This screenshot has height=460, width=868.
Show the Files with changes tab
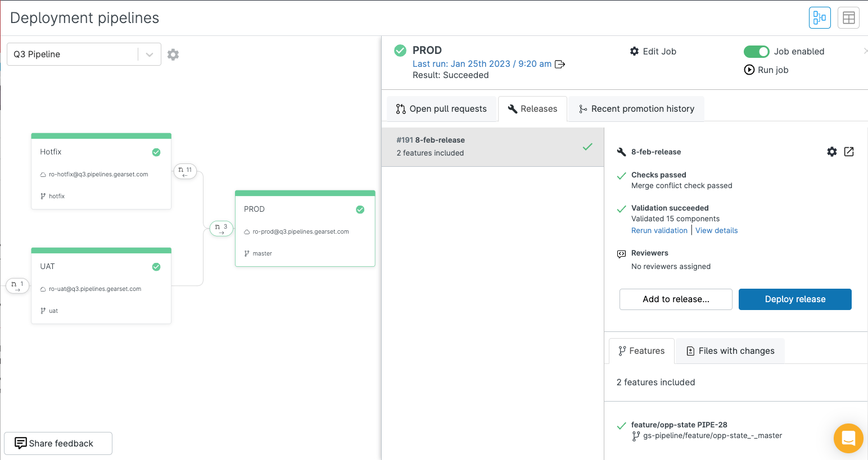click(x=730, y=351)
